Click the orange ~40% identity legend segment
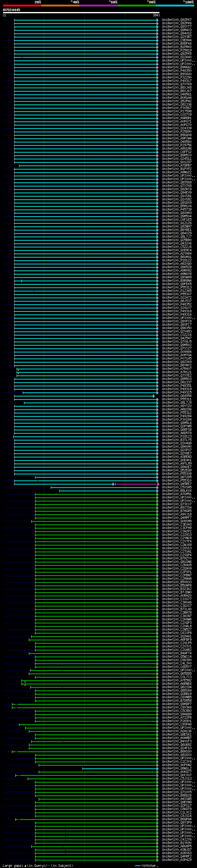 (60, 6)
